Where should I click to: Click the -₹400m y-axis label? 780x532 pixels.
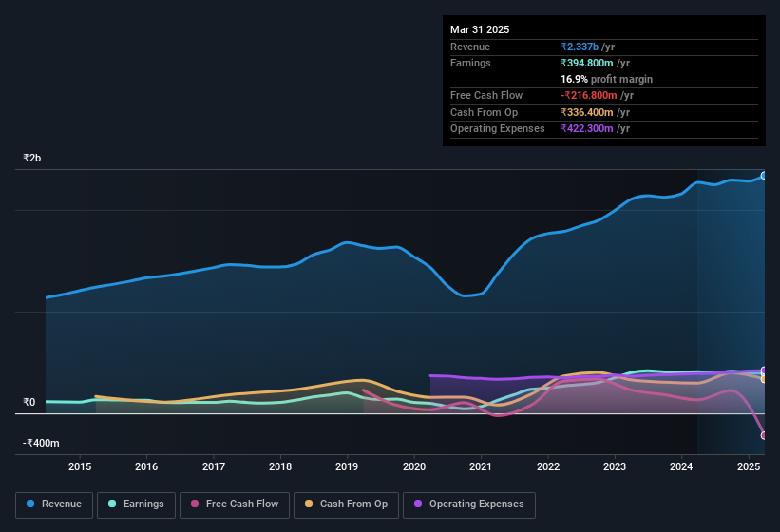point(41,443)
